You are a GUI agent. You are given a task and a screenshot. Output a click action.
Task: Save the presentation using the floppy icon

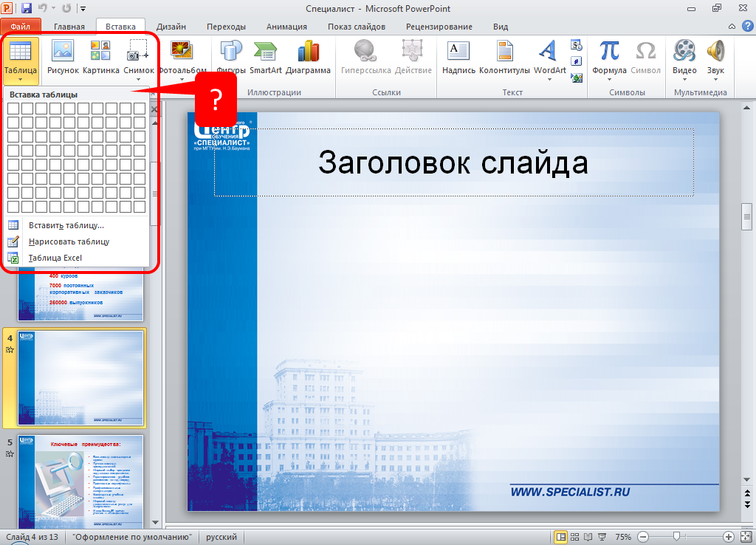coord(27,8)
